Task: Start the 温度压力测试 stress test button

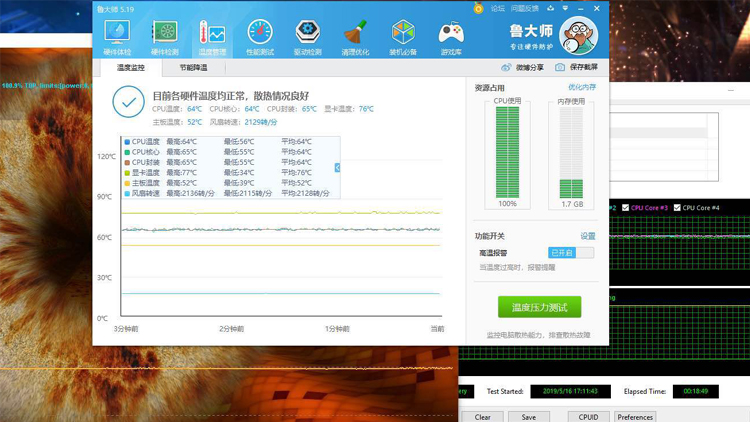Action: point(540,307)
